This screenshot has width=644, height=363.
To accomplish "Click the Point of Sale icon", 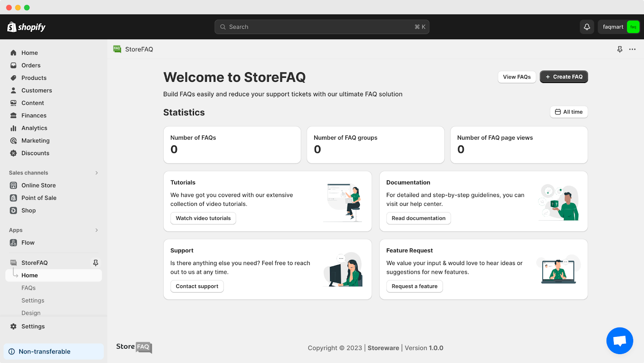I will 13,198.
